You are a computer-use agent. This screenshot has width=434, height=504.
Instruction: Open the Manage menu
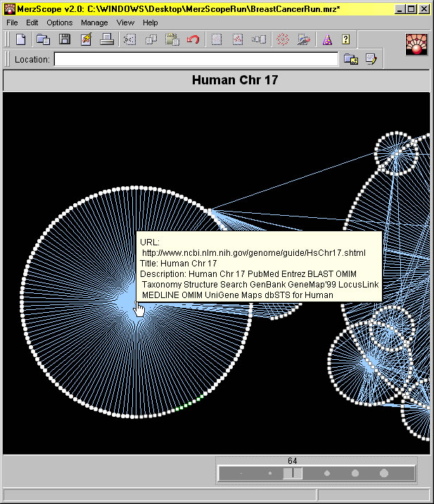tap(94, 22)
